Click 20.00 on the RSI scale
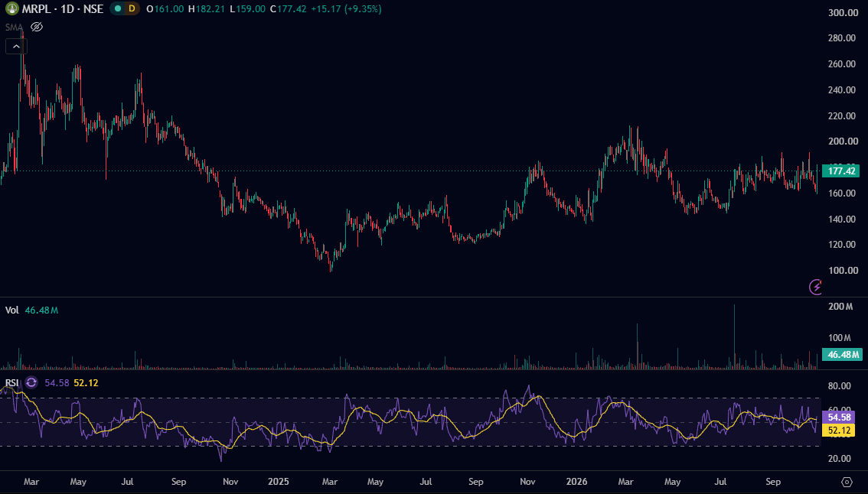 tap(839, 459)
